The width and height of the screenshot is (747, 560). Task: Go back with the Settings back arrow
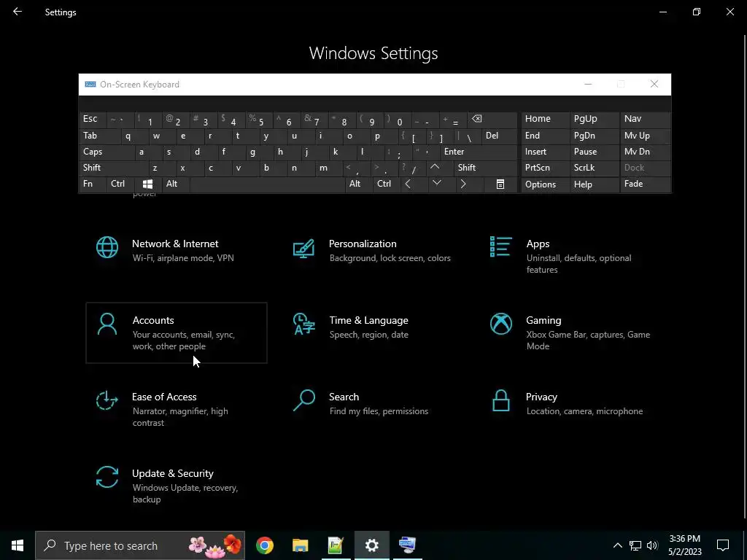[x=18, y=12]
